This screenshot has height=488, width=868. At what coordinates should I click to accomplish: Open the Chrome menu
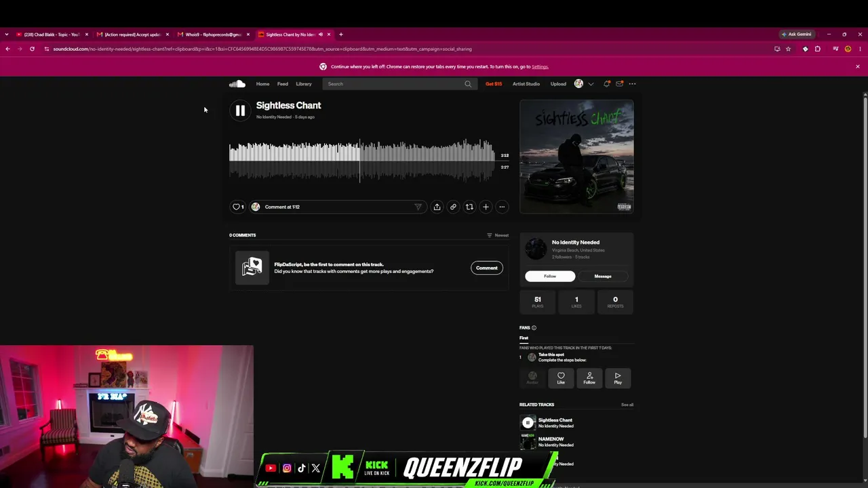click(x=860, y=49)
